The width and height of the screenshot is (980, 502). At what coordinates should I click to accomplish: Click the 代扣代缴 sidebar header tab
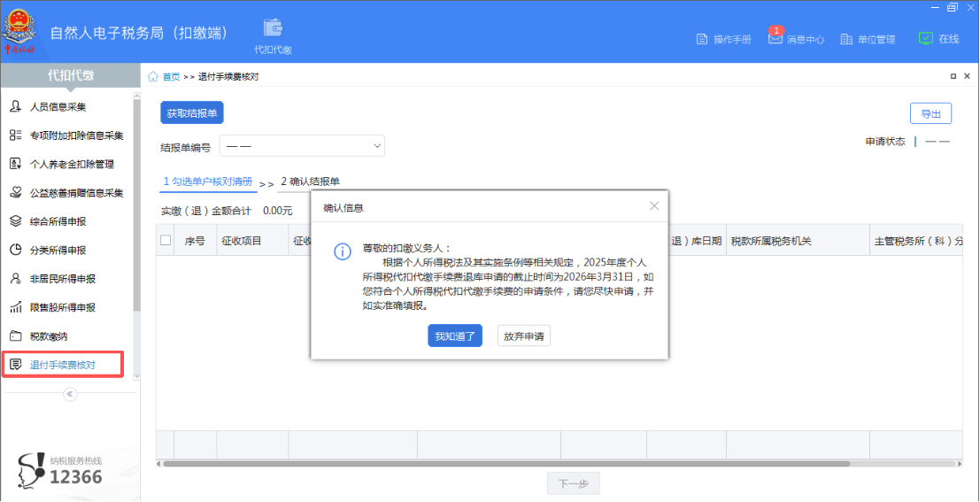tap(71, 75)
